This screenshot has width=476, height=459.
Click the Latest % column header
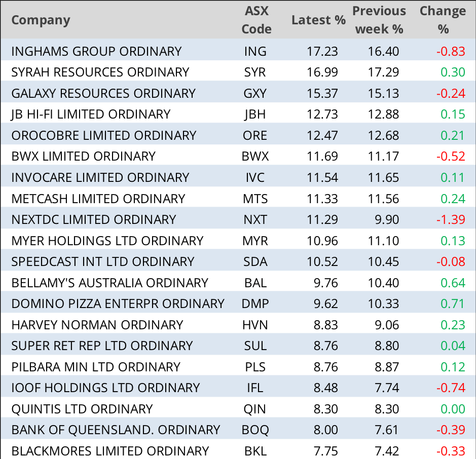click(x=318, y=20)
